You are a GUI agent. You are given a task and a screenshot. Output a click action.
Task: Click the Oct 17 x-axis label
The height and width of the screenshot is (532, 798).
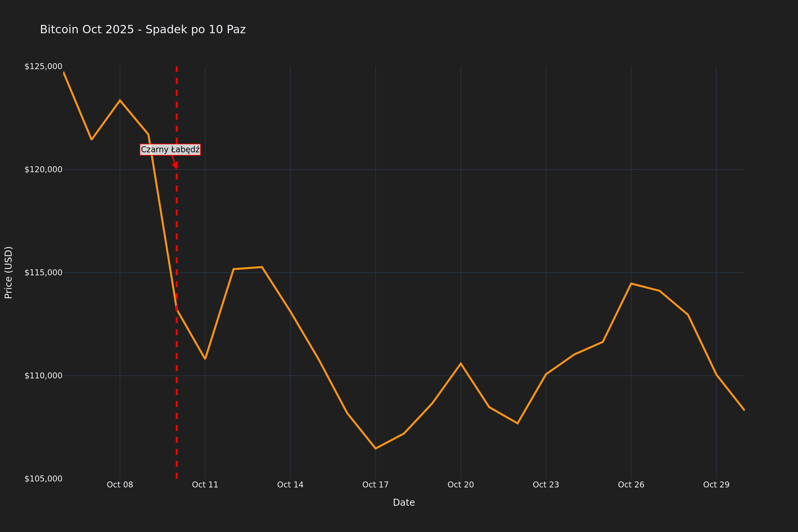(375, 485)
